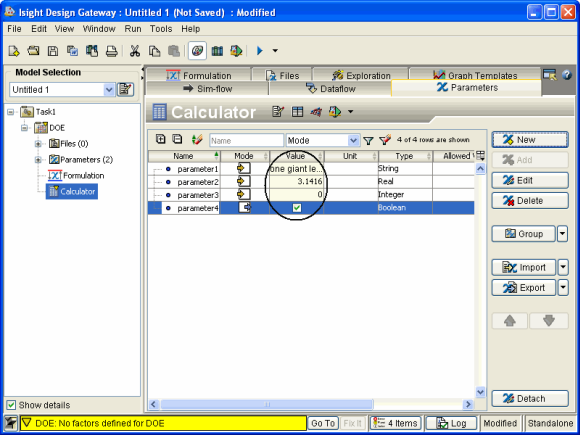This screenshot has width=580, height=435.
Task: Click the New model toolbar icon
Action: point(14,51)
